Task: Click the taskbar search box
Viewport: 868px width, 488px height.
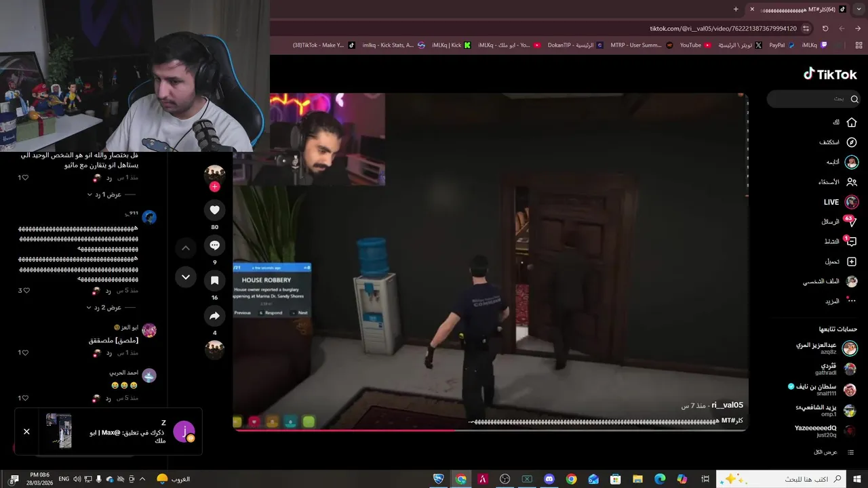Action: point(781,479)
